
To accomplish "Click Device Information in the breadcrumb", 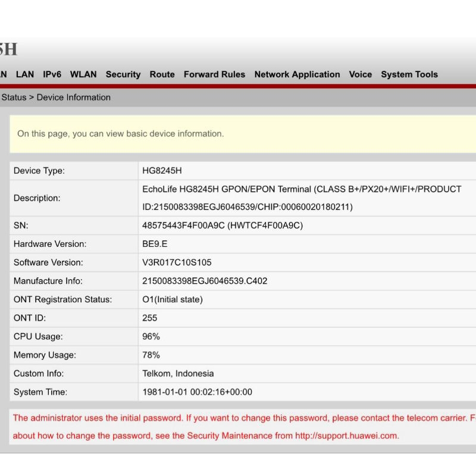I will 74,98.
